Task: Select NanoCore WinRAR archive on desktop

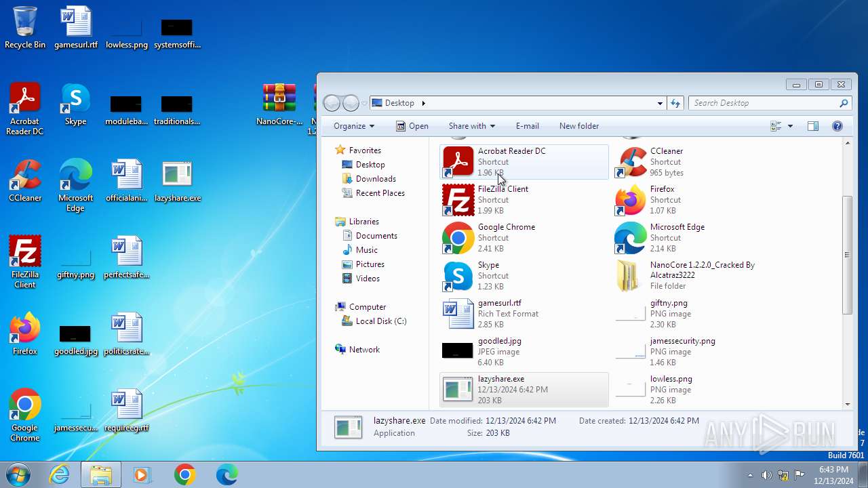Action: (x=279, y=104)
